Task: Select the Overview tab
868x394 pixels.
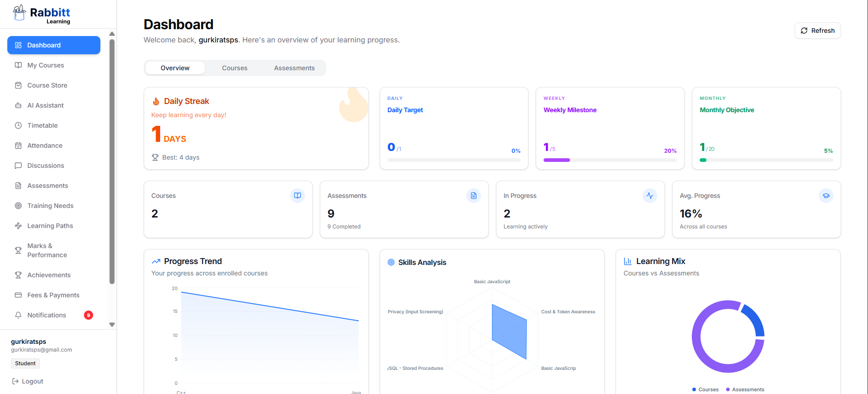Action: pos(175,68)
